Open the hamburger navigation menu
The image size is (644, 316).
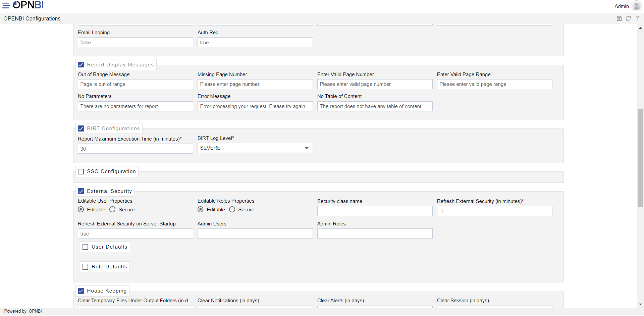[6, 5]
